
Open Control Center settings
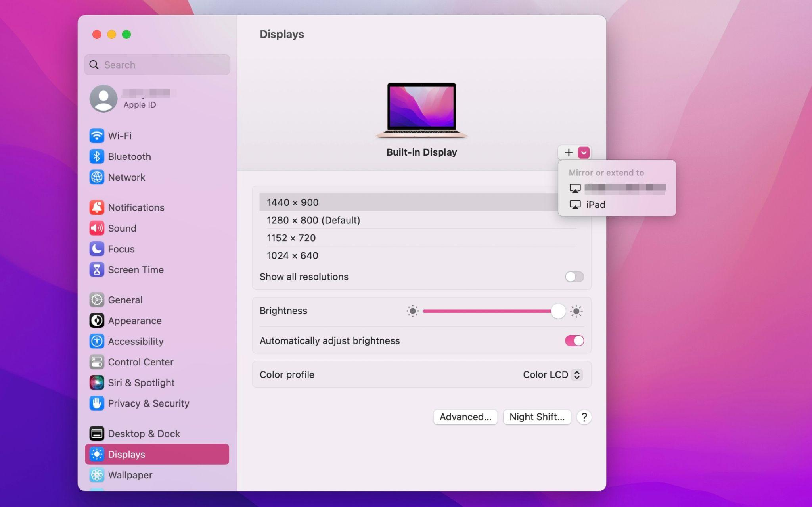pos(157,362)
